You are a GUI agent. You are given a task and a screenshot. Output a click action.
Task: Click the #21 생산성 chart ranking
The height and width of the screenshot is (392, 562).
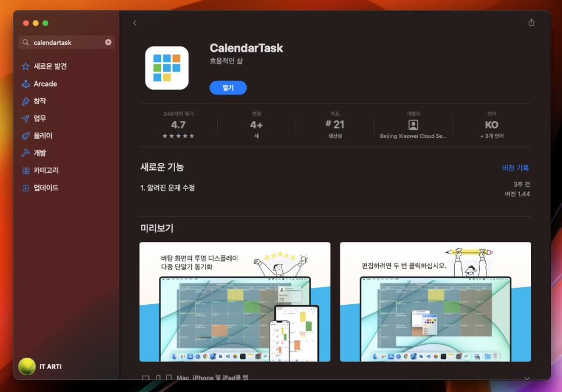pos(335,124)
